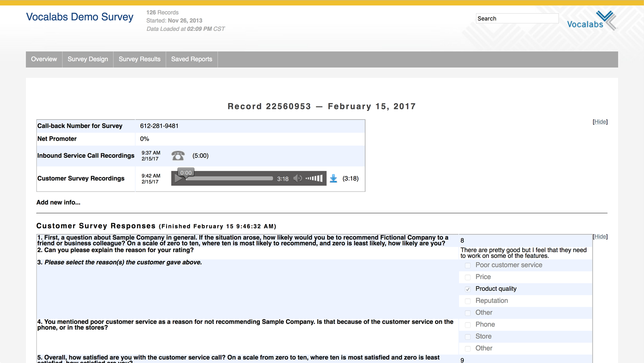Seek on the audio progress bar
This screenshot has width=644, height=363.
click(230, 179)
